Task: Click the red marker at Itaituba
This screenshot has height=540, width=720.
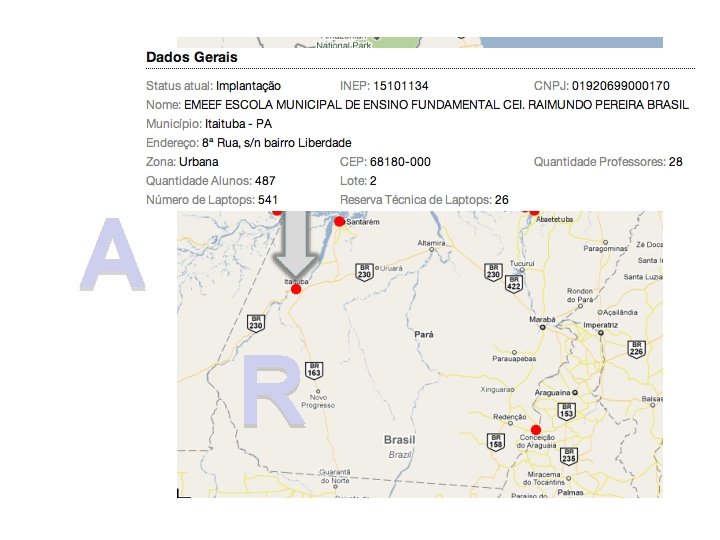Action: 296,289
